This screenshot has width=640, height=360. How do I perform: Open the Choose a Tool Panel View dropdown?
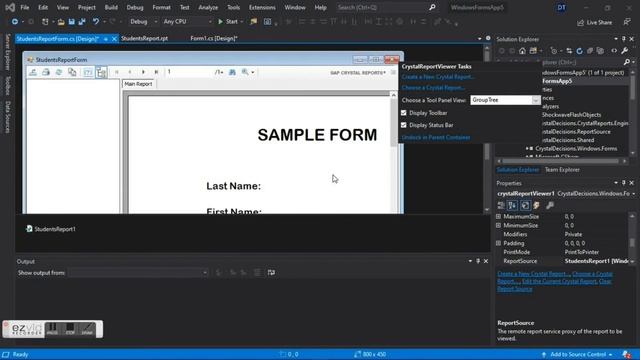coord(536,100)
